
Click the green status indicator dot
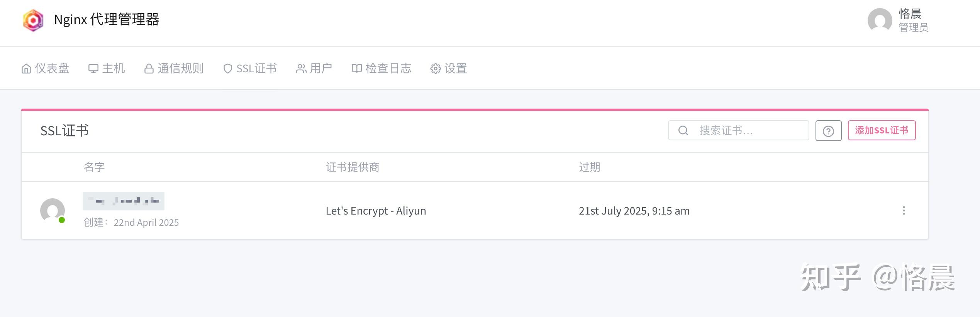pyautogui.click(x=62, y=220)
